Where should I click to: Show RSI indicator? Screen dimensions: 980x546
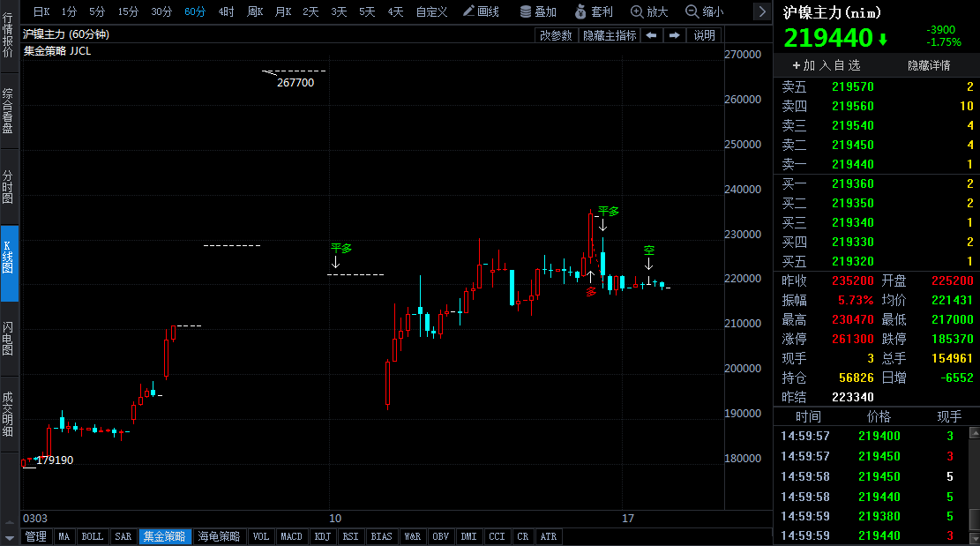[350, 536]
